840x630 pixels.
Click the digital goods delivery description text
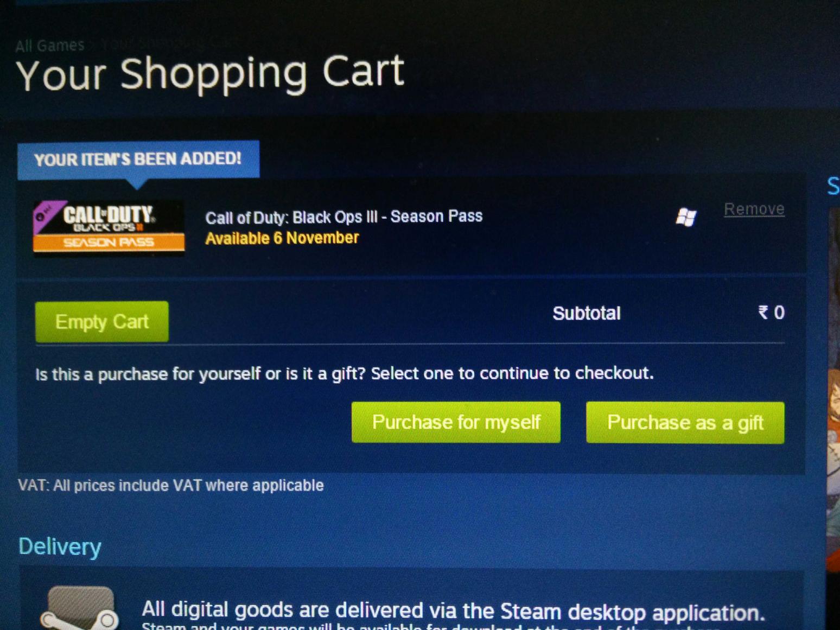click(x=453, y=612)
